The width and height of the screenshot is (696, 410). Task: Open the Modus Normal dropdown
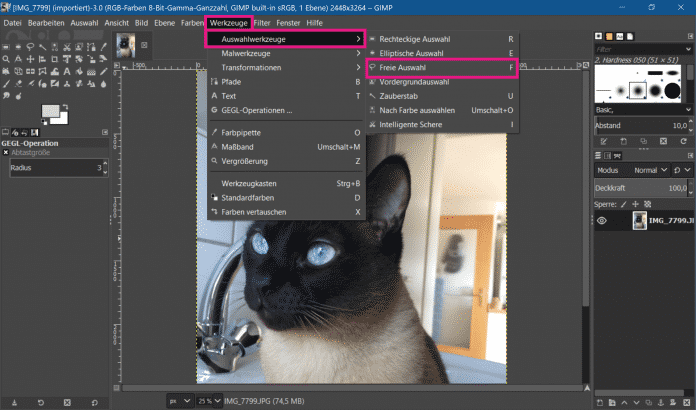(656, 171)
